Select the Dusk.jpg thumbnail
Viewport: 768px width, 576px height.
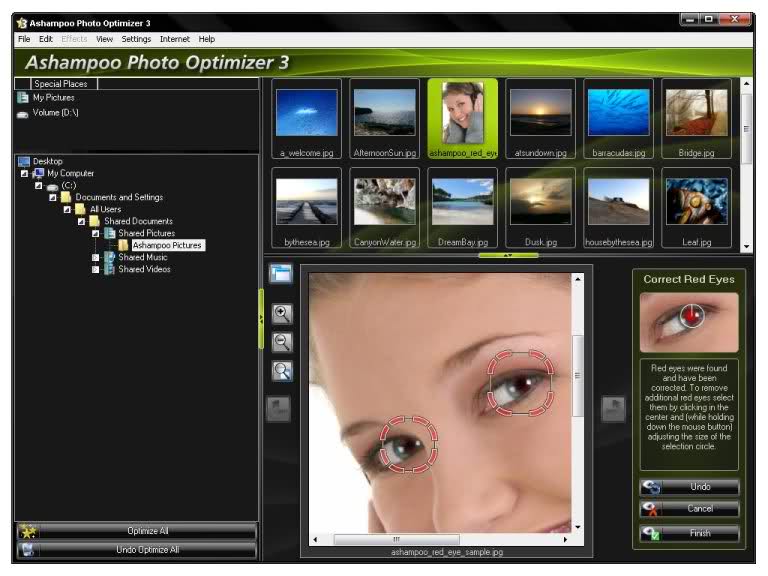coord(541,208)
